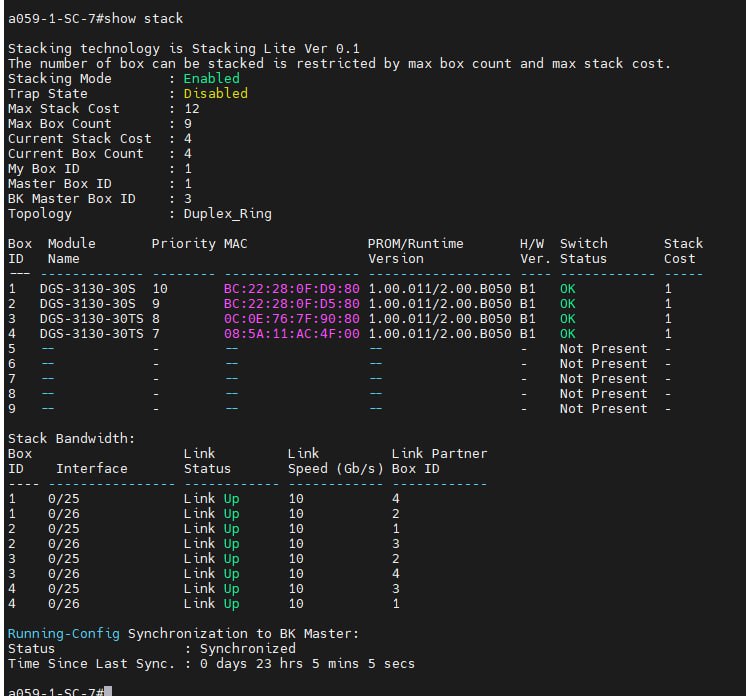Click the 'show stack' command text
Screen dimensions: 746x696
coord(143,19)
